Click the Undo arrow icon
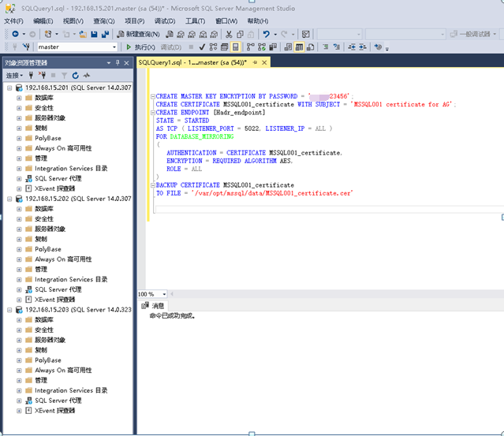The width and height of the screenshot is (504, 436). click(x=266, y=34)
